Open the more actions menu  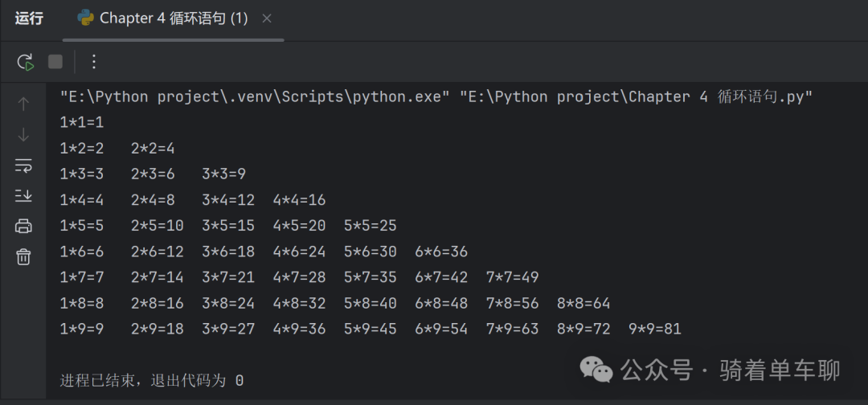93,61
